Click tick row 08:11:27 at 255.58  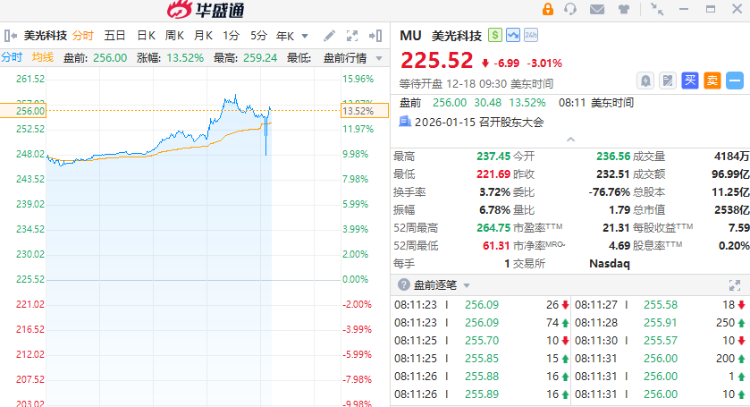(661, 305)
